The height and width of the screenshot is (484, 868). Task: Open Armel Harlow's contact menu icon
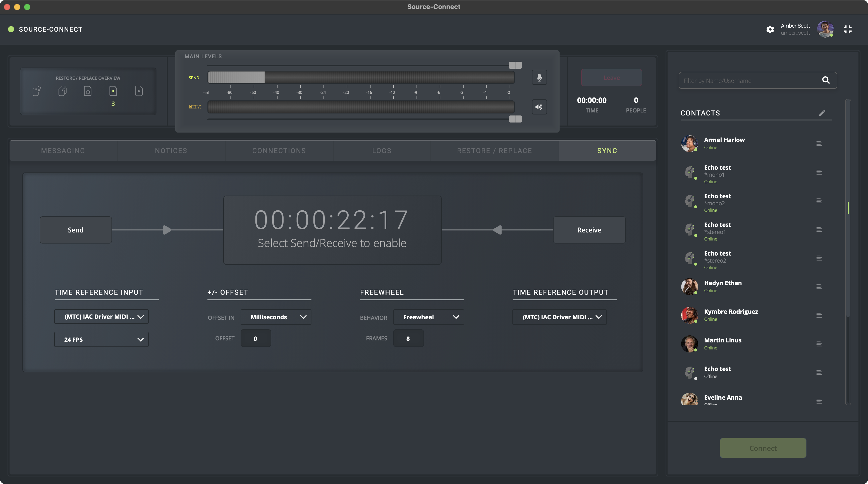tap(819, 144)
